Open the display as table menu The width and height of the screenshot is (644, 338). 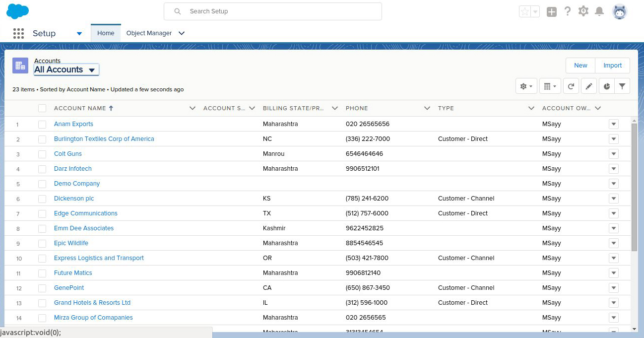pyautogui.click(x=550, y=86)
